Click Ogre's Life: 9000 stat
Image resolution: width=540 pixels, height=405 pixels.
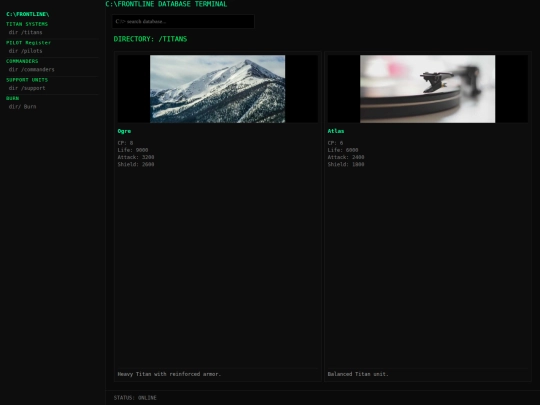tap(133, 150)
